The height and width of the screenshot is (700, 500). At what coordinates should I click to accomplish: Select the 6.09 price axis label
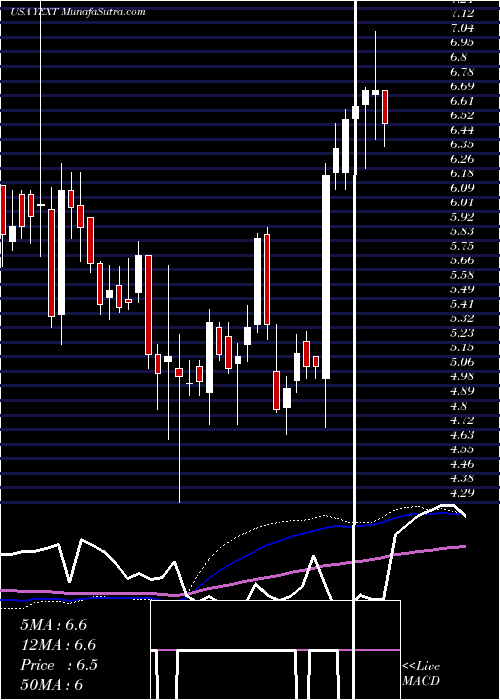coord(462,188)
